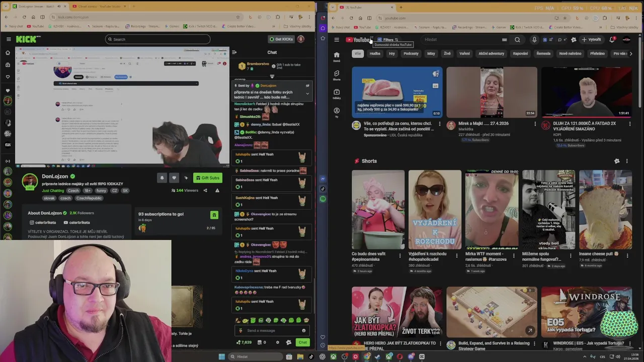The height and width of the screenshot is (362, 644).
Task: Focus the Kick search box
Action: 157,39
